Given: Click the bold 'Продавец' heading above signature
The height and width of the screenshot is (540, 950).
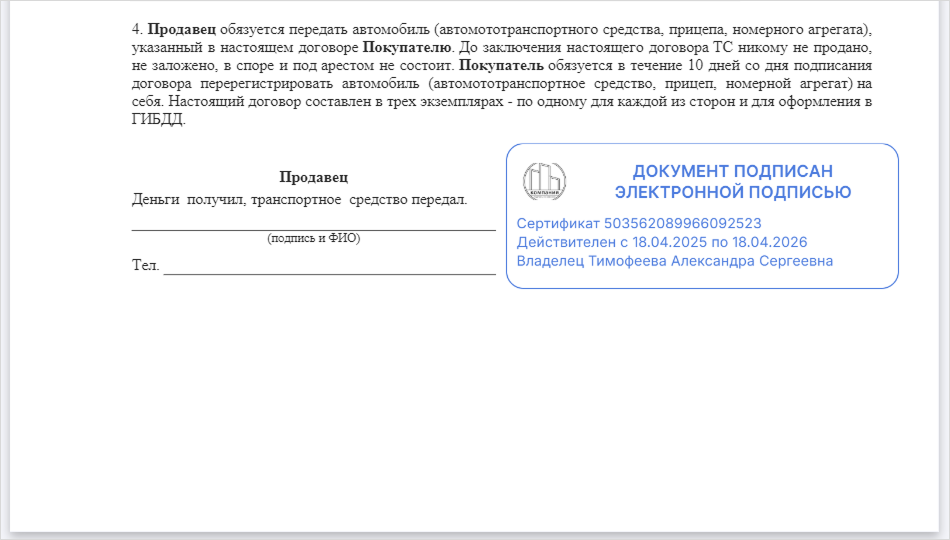Looking at the screenshot, I should coord(313,177).
